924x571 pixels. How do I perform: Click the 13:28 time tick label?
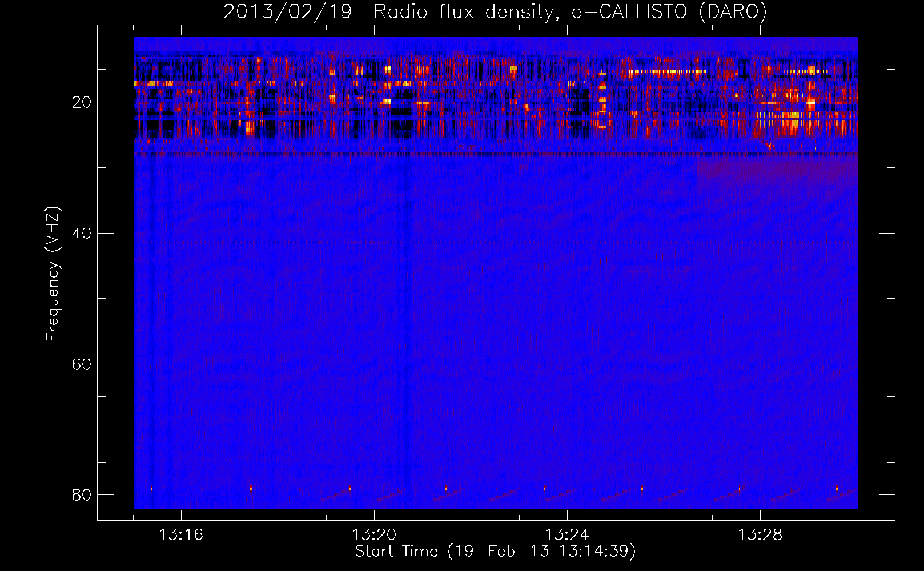coord(760,535)
